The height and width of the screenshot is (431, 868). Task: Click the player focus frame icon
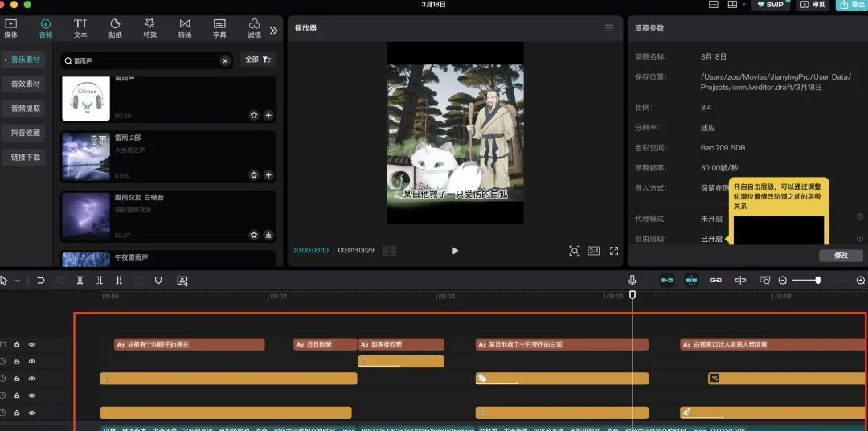[575, 251]
